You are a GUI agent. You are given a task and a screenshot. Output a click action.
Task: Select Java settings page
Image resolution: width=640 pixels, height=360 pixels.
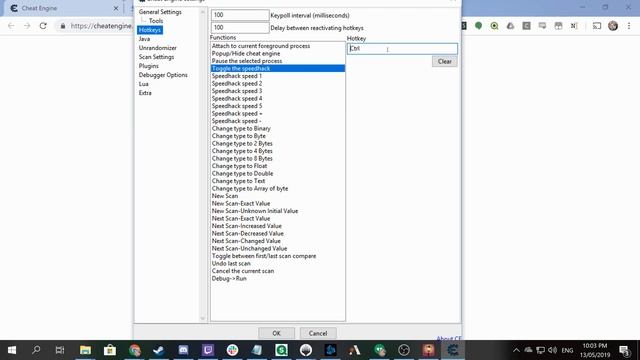point(144,39)
